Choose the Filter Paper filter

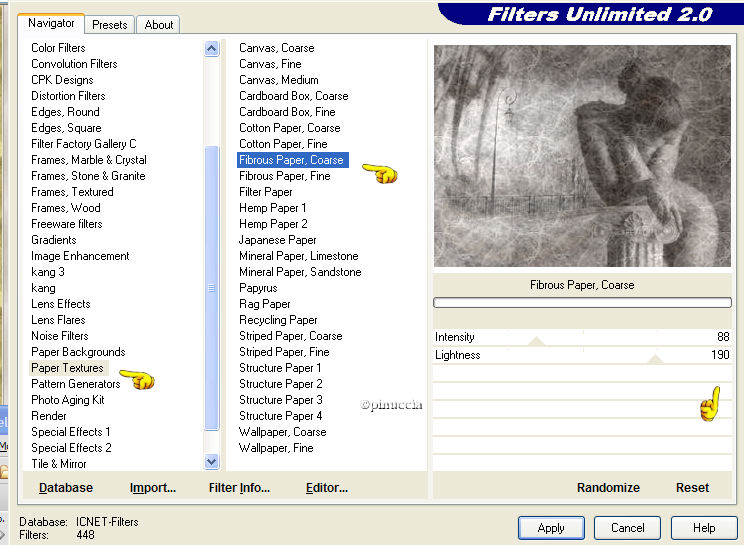coord(266,192)
